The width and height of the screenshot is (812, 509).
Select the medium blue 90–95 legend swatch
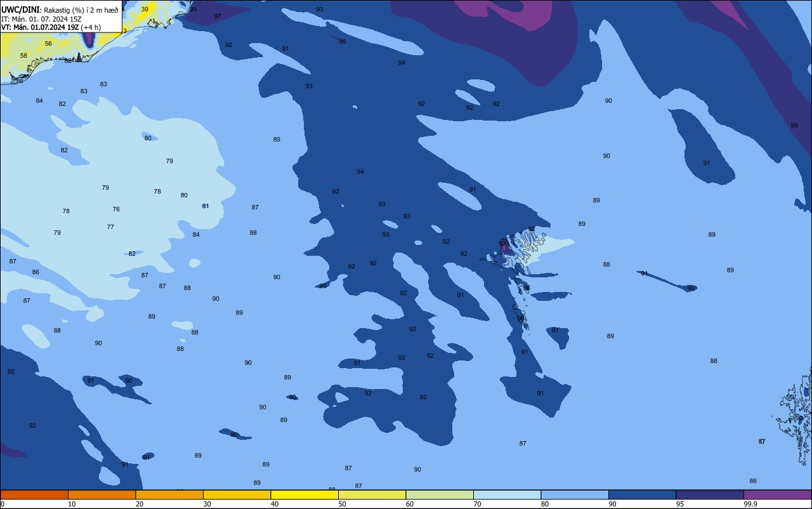click(x=642, y=494)
